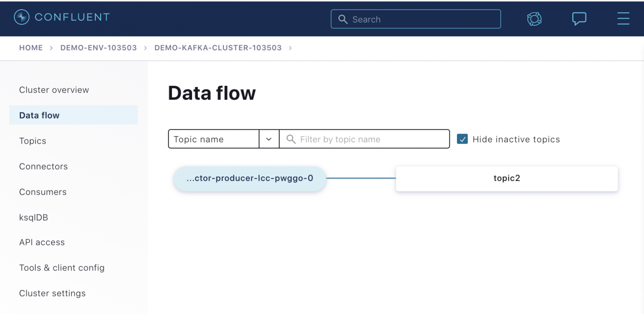644x314 pixels.
Task: Uncheck Hide inactive topics
Action: (x=462, y=139)
